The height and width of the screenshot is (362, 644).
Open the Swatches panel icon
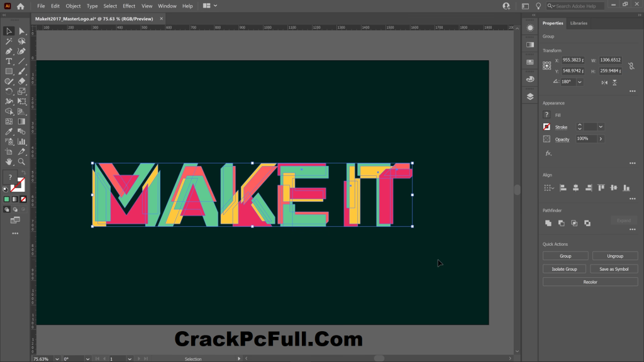pos(530,62)
